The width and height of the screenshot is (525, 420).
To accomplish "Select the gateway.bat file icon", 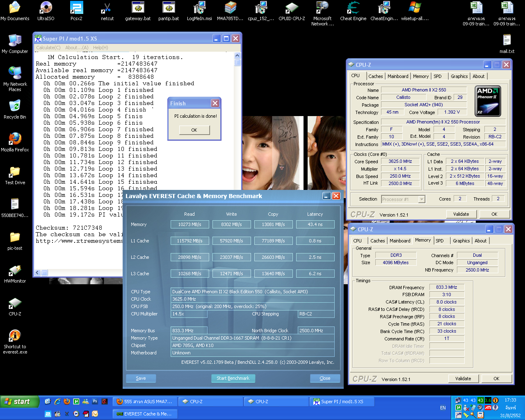I will (138, 11).
